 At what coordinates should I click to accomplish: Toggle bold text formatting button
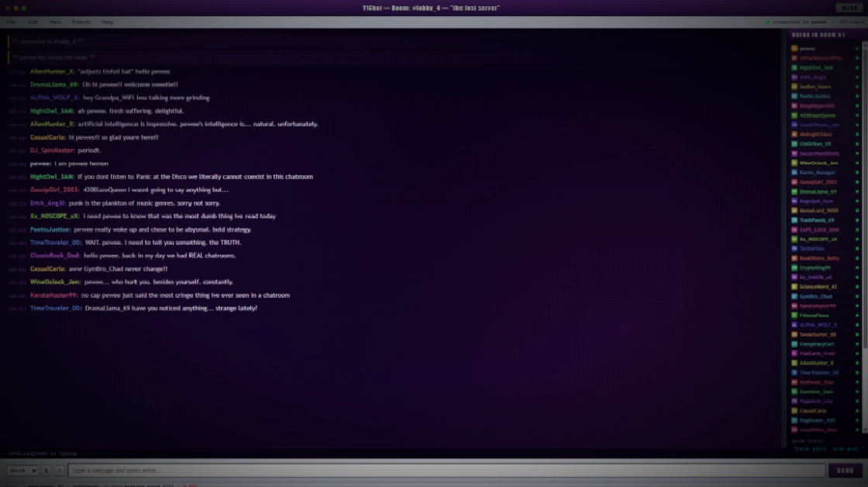(46, 471)
